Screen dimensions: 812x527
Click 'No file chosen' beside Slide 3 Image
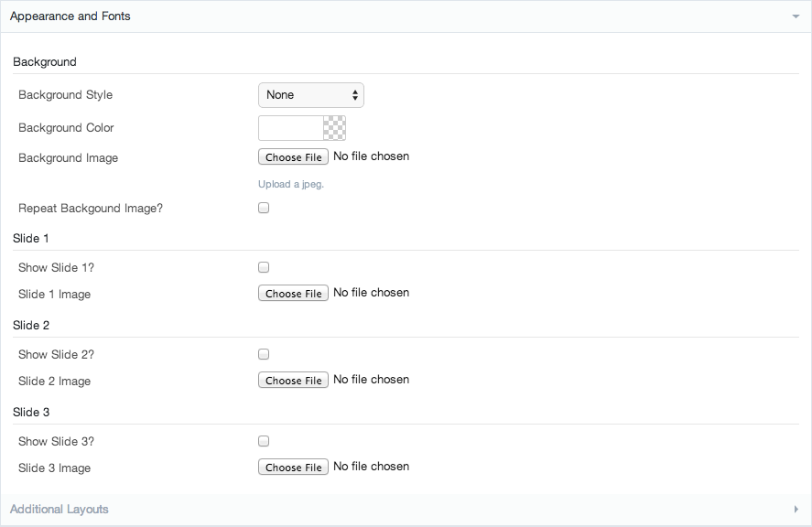372,467
